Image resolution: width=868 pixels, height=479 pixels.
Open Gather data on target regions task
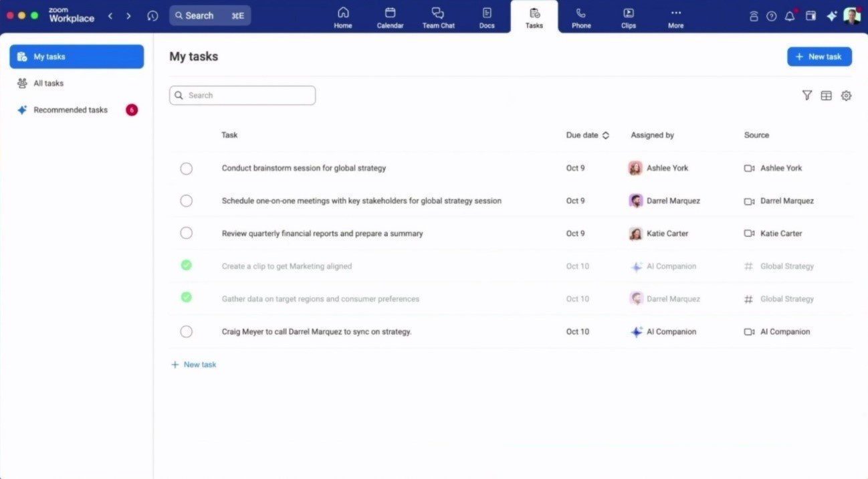[320, 299]
